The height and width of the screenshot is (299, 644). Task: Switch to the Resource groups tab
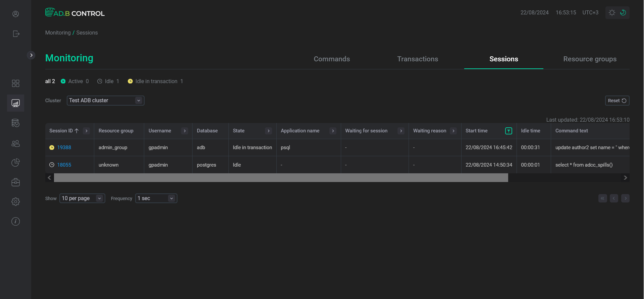pos(590,59)
